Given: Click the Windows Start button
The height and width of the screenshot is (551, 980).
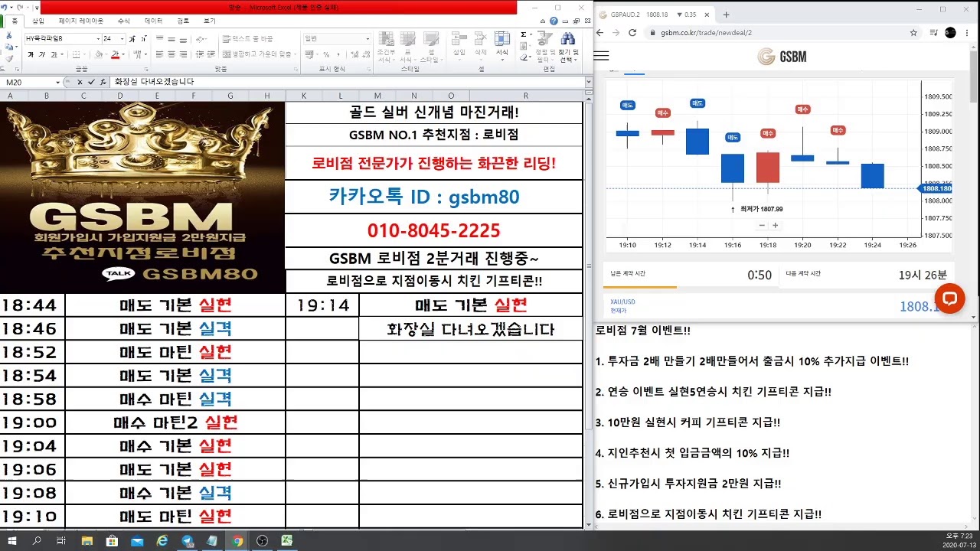Looking at the screenshot, I should [12, 541].
